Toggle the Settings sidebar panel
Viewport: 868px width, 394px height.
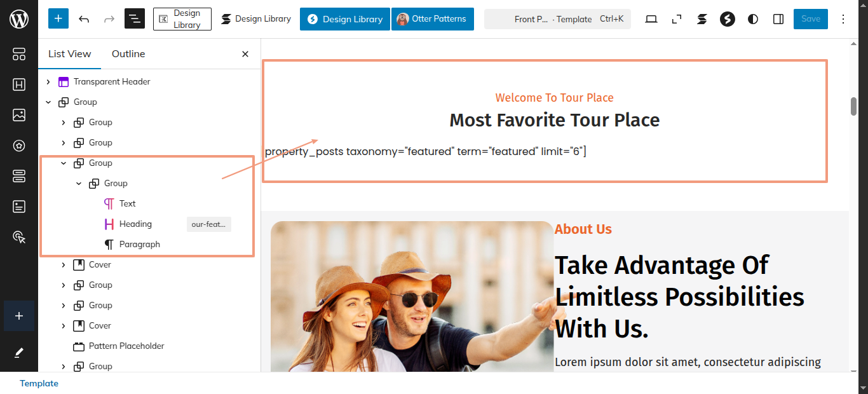(x=778, y=19)
